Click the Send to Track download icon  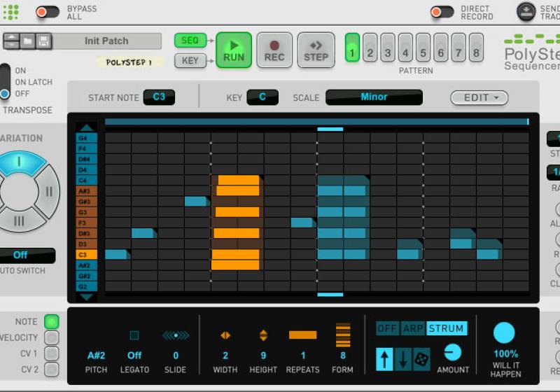click(526, 12)
